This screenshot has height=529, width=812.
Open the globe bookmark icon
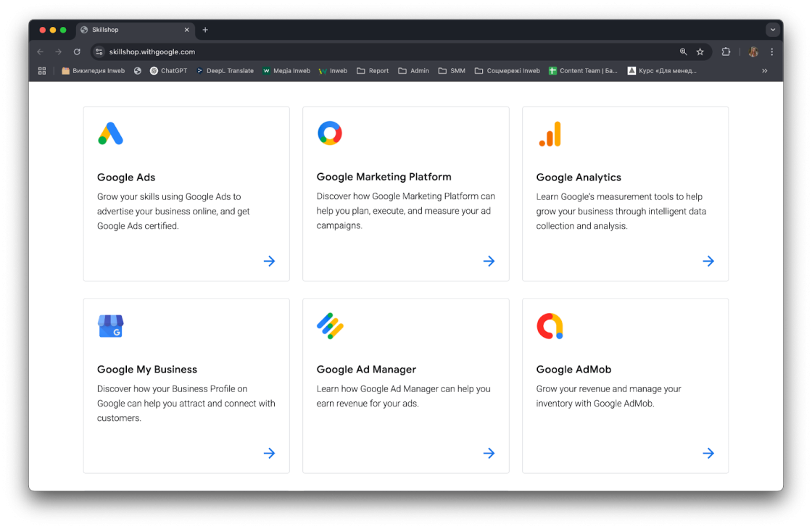coord(137,71)
